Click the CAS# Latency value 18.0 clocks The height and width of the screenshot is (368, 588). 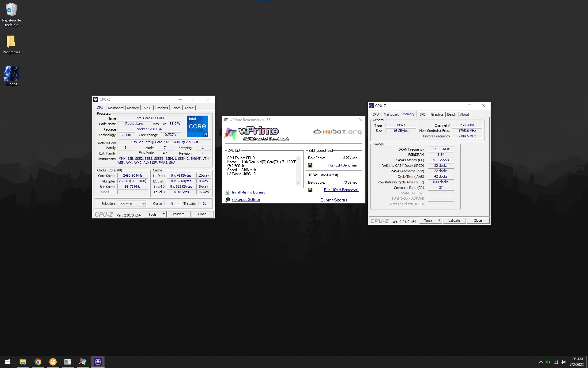pos(441,160)
